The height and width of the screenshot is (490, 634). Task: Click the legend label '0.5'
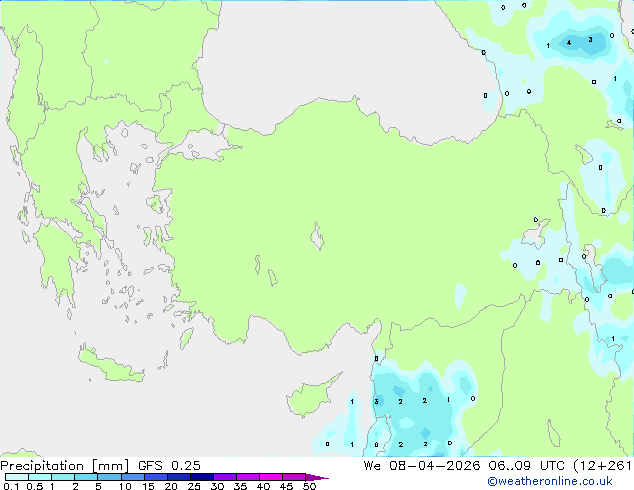coord(34,486)
